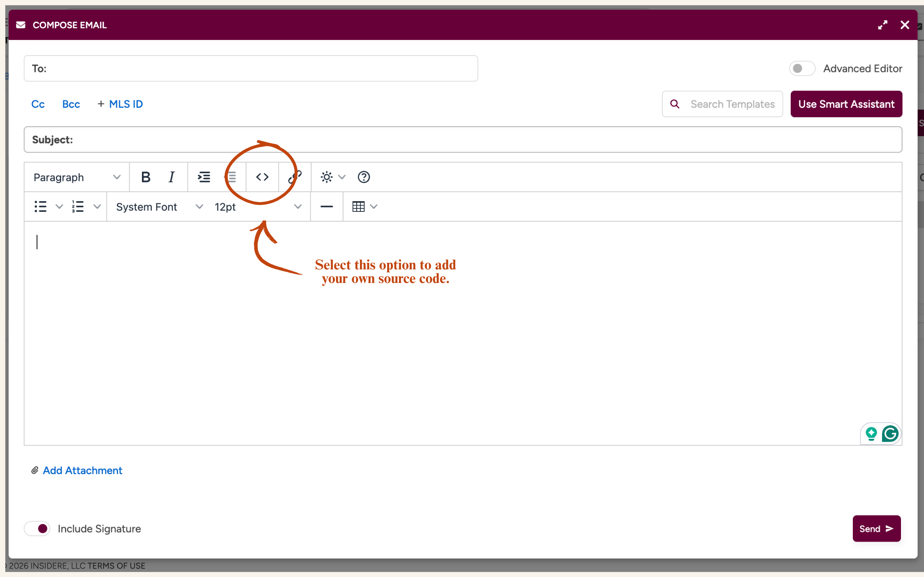Click into the To recipient field

251,69
